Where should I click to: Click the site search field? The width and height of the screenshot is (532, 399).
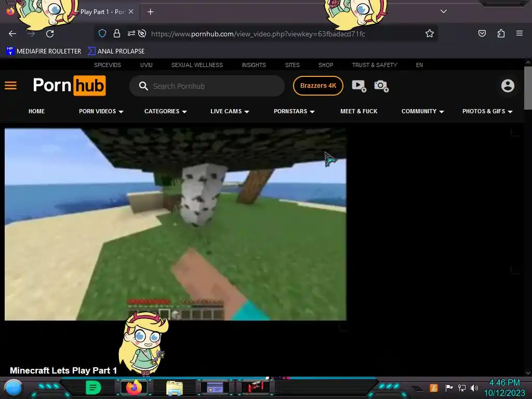pyautogui.click(x=207, y=86)
